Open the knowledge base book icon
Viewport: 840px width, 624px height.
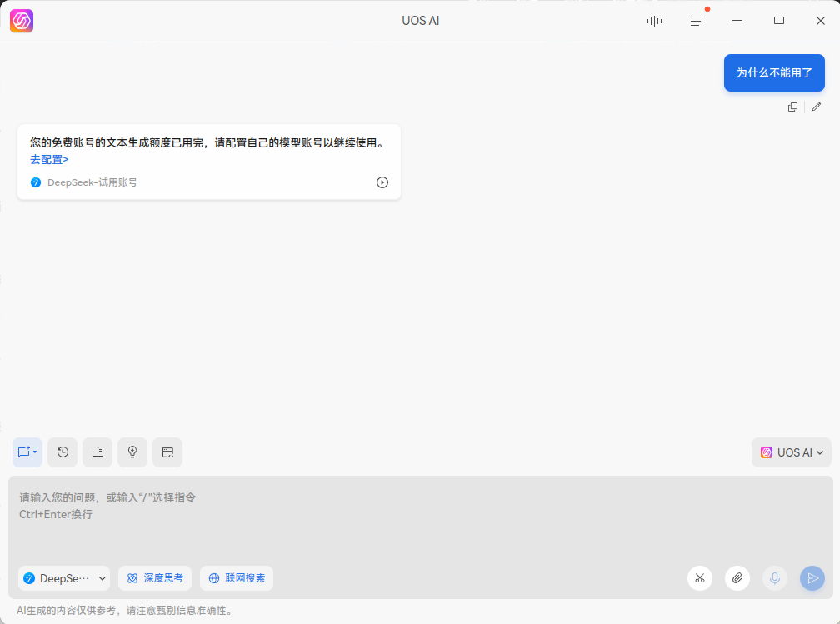(97, 452)
